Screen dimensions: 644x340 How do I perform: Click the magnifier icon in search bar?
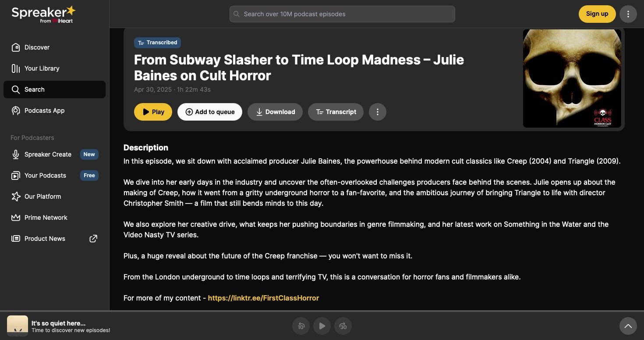pos(237,14)
